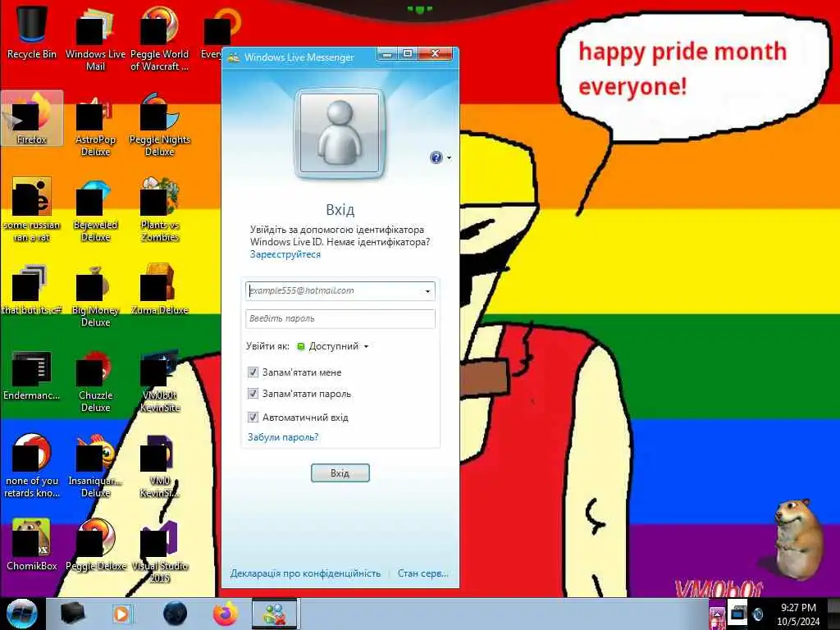Select the Firefox desktop icon
The image size is (840, 630).
(x=32, y=118)
